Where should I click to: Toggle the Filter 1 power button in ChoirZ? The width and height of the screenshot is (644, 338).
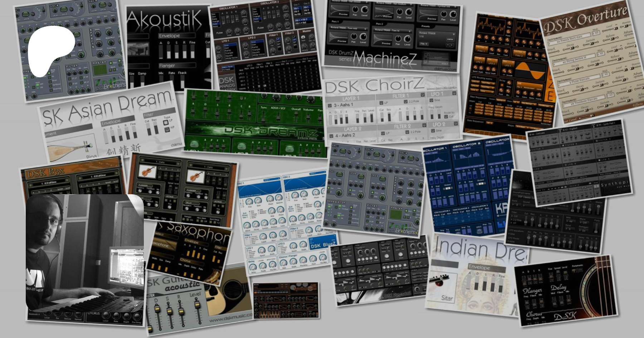pyautogui.click(x=423, y=95)
